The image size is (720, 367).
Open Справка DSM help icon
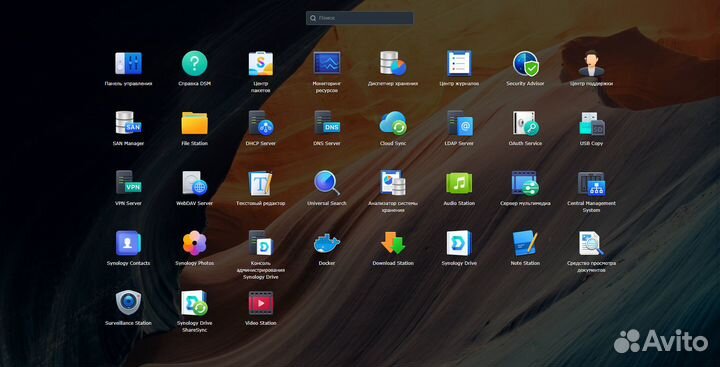tap(194, 63)
